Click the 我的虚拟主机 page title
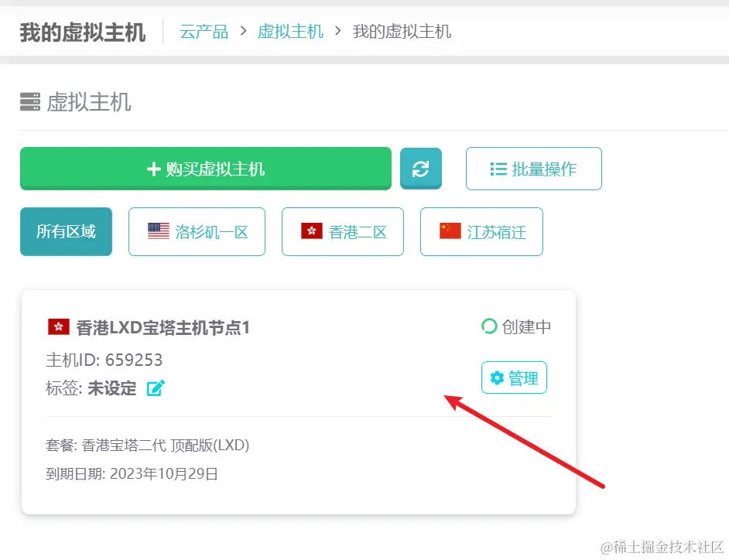Screen dimensions: 729x560 83,32
